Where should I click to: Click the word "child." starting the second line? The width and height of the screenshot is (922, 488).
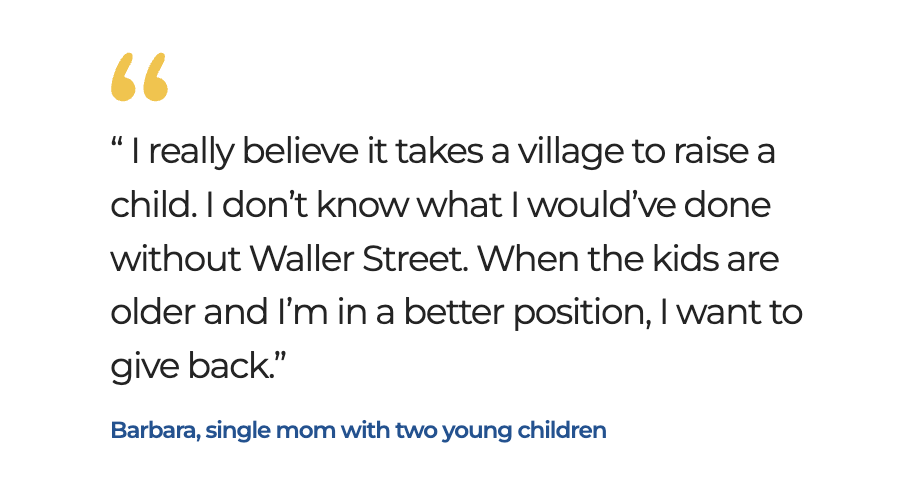click(x=150, y=206)
